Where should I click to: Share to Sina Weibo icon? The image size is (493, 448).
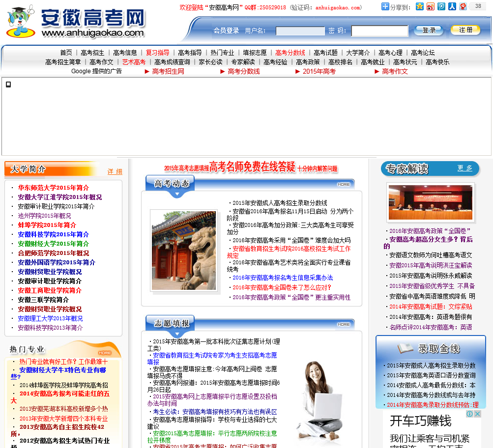tap(431, 6)
